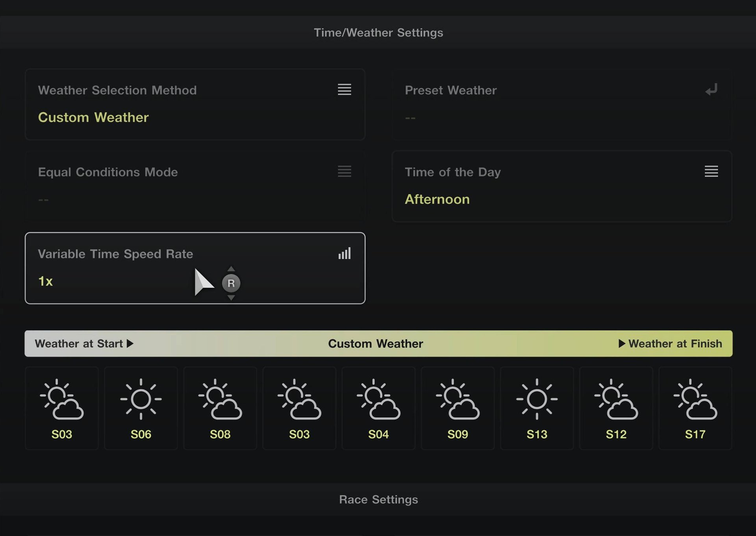Select the S13 sunny weather icon

[537, 399]
